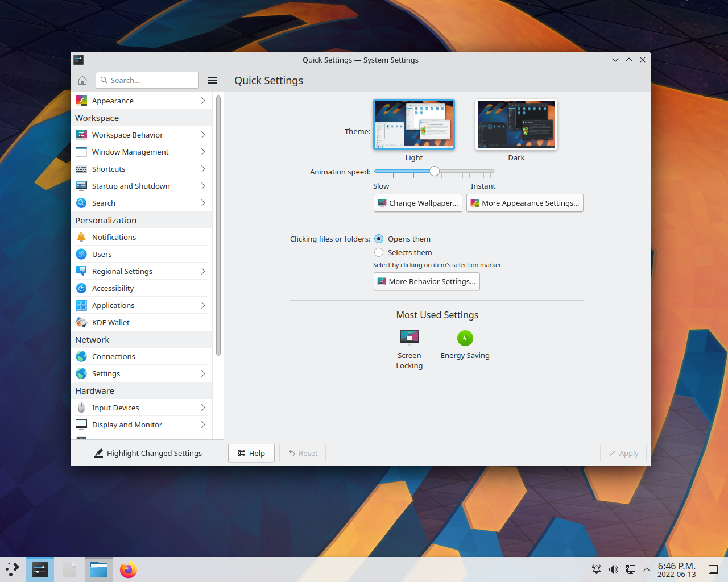Open the file manager from the taskbar
This screenshot has width=728, height=582.
pyautogui.click(x=99, y=569)
